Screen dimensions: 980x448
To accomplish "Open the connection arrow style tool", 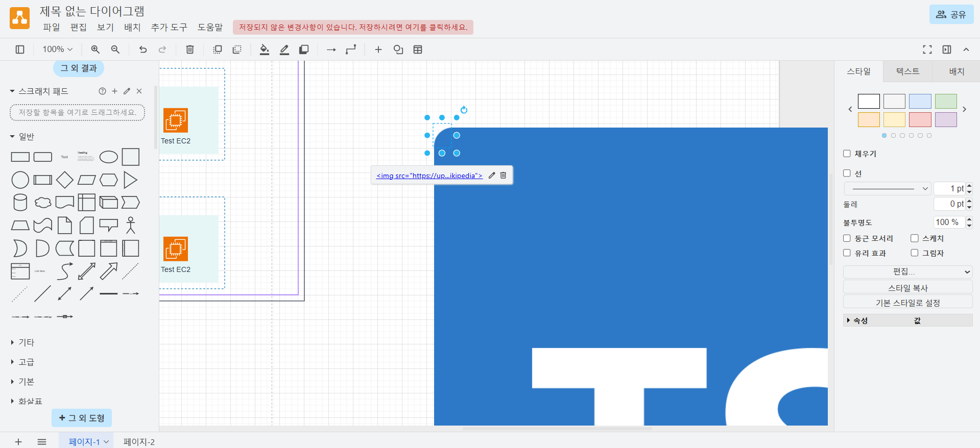I will pos(331,49).
